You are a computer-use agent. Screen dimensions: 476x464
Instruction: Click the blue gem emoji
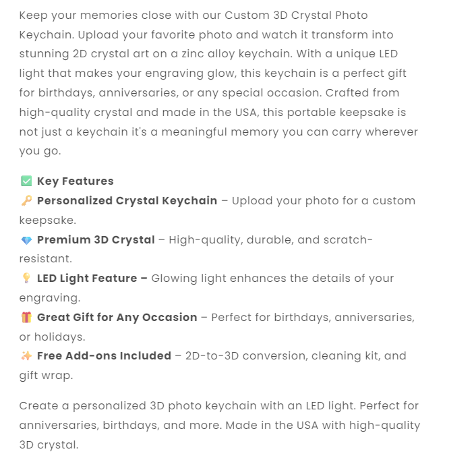coord(26,239)
